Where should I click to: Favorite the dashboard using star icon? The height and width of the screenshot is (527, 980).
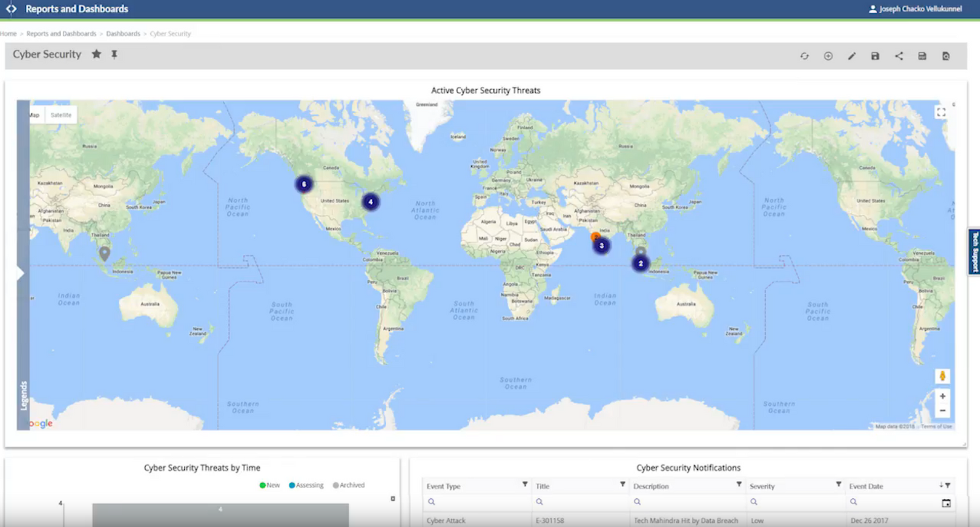(96, 54)
